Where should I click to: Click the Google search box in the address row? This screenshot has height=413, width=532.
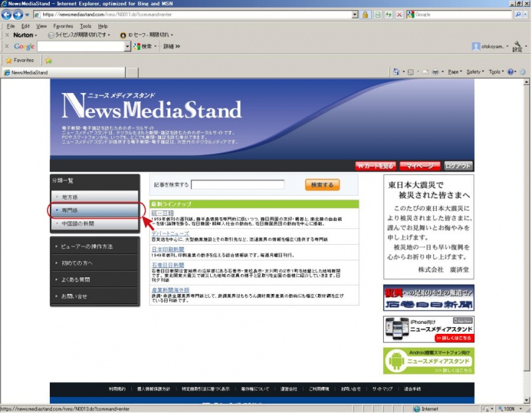[462, 15]
